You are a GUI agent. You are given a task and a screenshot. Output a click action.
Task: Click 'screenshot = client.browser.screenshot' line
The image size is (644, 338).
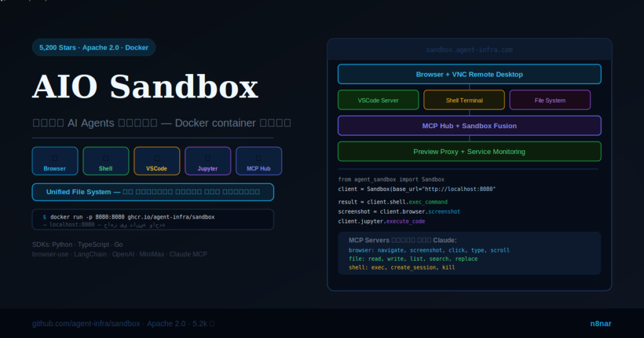(x=399, y=212)
